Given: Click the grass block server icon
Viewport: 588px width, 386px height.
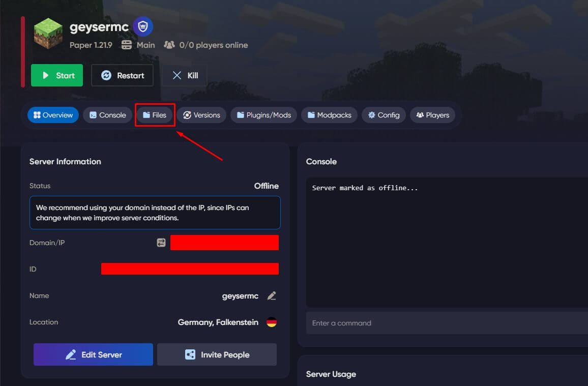Looking at the screenshot, I should click(48, 34).
